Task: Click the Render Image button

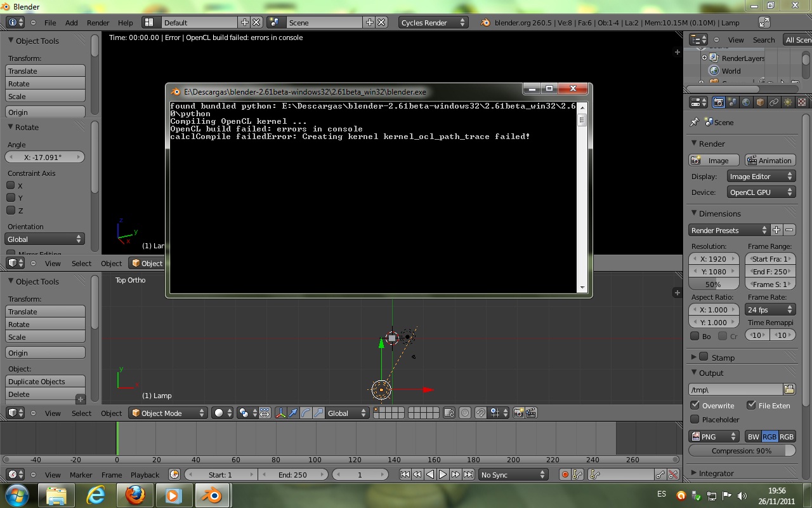Action: coord(714,160)
